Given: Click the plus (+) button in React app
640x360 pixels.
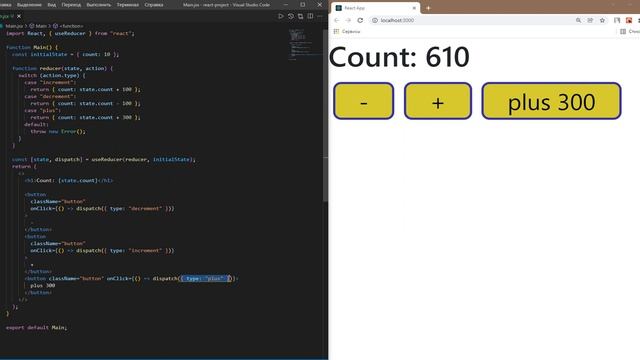Looking at the screenshot, I should tap(438, 101).
